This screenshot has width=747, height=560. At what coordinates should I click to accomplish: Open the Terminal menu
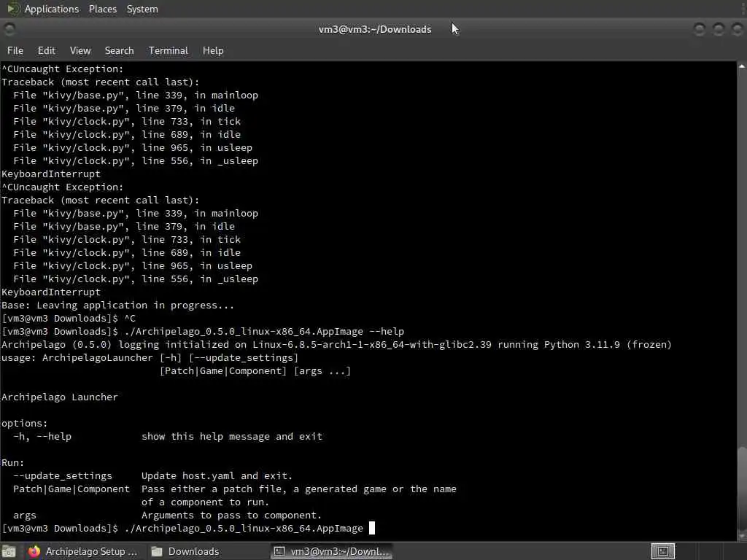(x=169, y=50)
